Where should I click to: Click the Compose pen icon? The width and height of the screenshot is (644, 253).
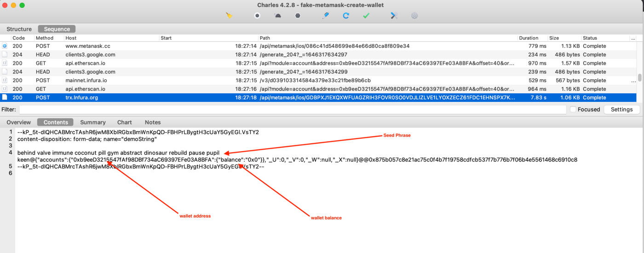326,15
